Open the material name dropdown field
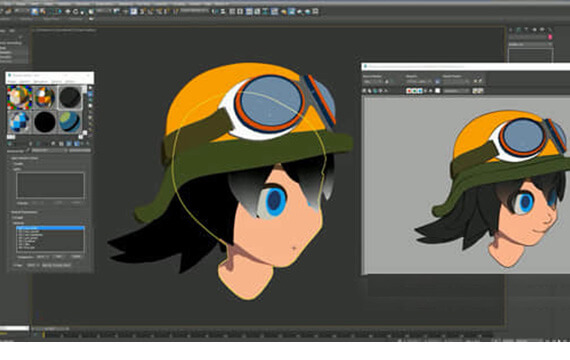570x360 pixels. pyautogui.click(x=50, y=150)
